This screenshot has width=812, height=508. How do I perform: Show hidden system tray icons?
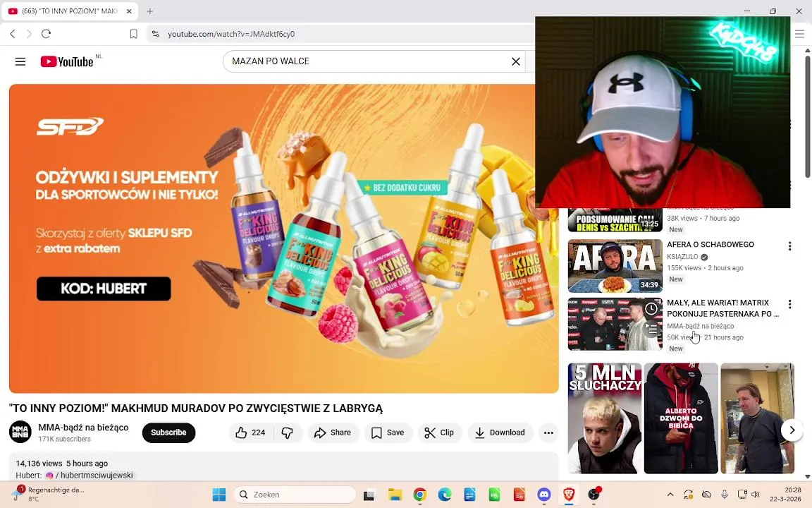point(670,495)
